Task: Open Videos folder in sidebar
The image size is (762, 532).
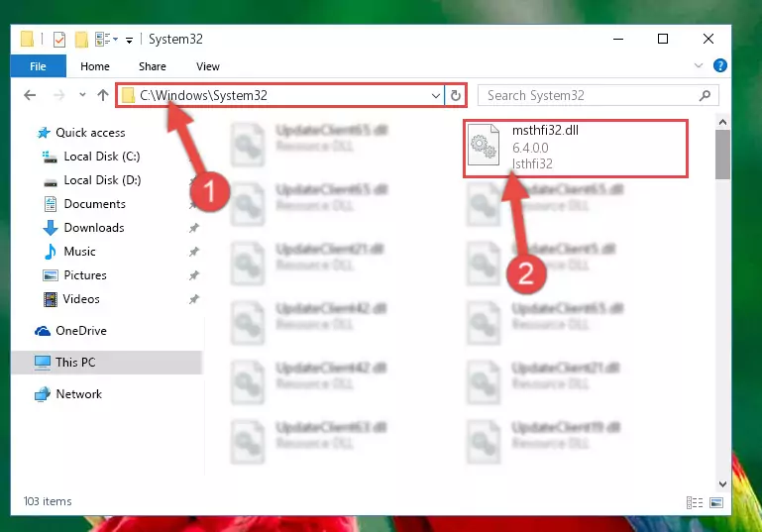Action: [x=81, y=299]
